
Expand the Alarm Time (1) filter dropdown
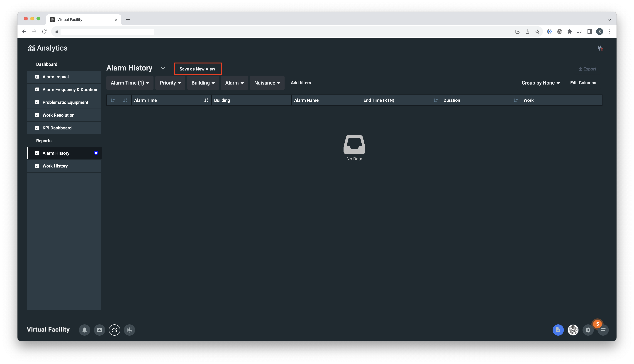pyautogui.click(x=130, y=83)
